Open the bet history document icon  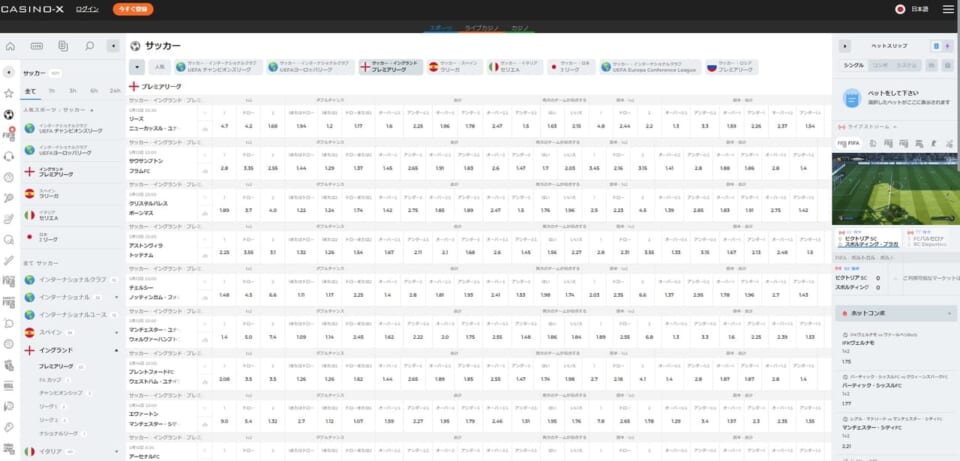(63, 46)
